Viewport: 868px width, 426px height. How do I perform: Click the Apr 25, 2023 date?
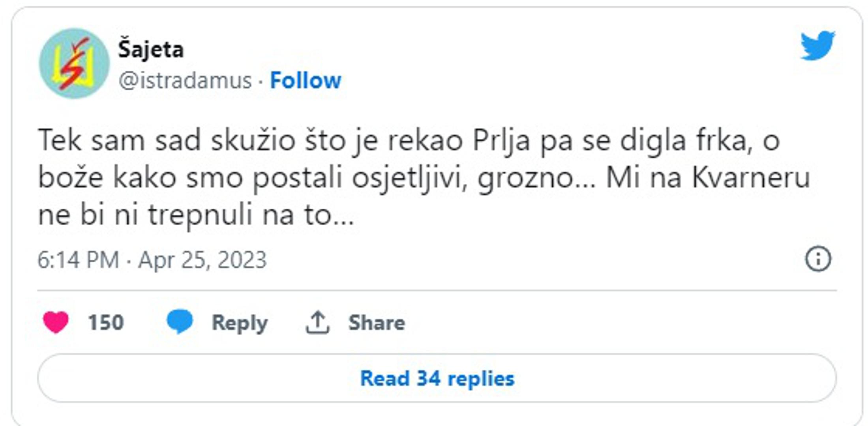point(202,260)
